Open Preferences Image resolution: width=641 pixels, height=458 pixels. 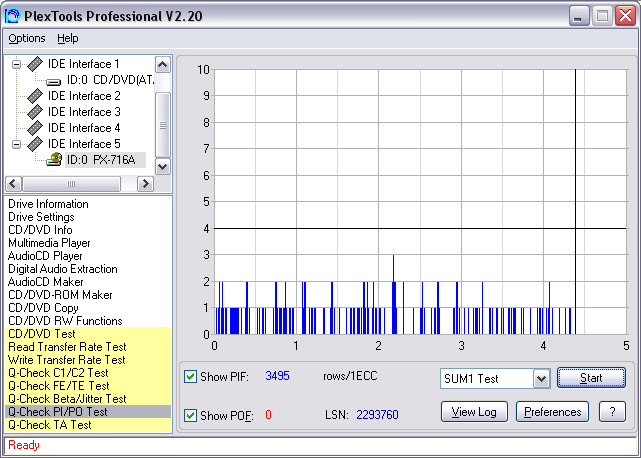click(x=552, y=412)
